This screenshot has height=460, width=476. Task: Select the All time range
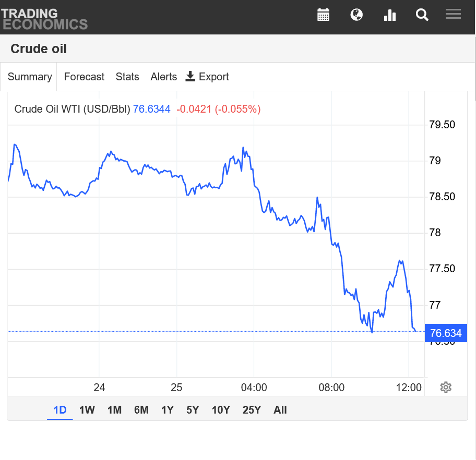(x=280, y=410)
